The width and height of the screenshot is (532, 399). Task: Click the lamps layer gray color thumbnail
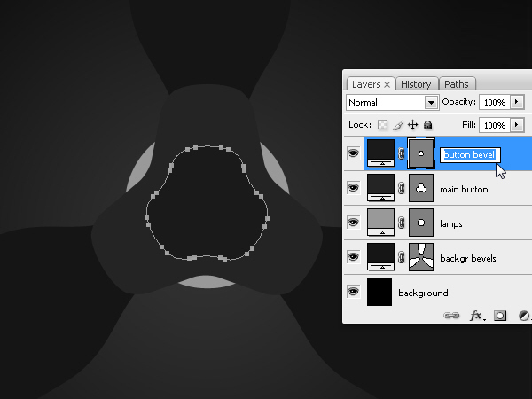click(381, 223)
